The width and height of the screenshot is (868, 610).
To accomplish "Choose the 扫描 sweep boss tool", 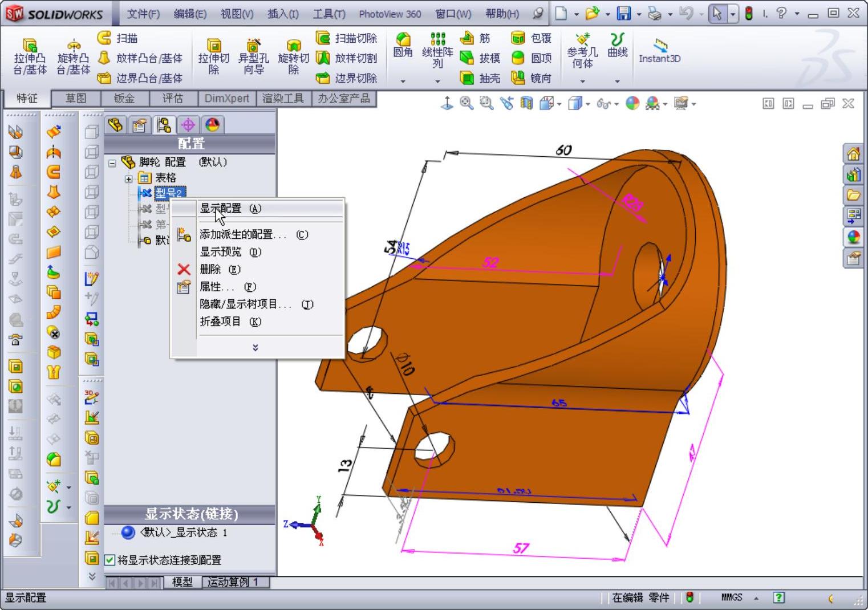I will [x=117, y=38].
